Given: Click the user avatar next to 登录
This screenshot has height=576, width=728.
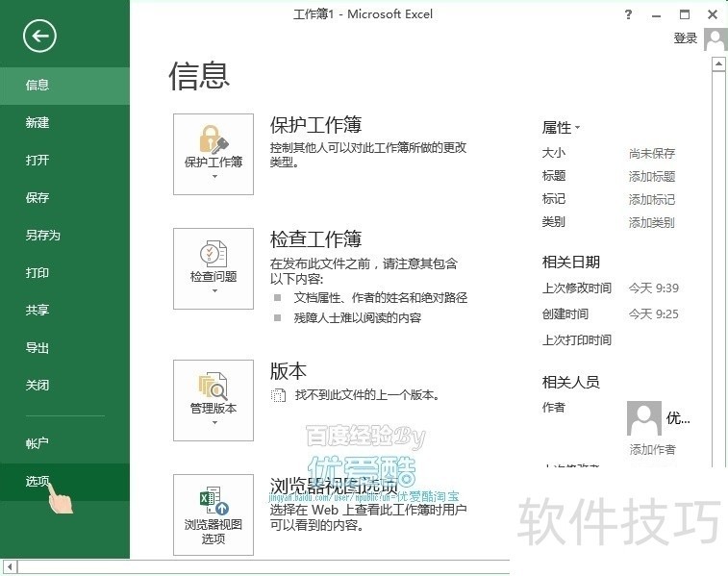Looking at the screenshot, I should (x=715, y=39).
